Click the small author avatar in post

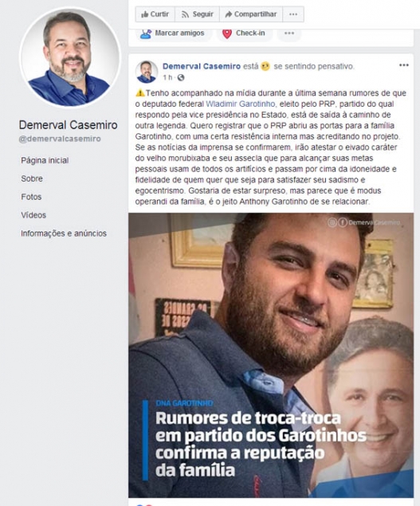click(x=146, y=72)
